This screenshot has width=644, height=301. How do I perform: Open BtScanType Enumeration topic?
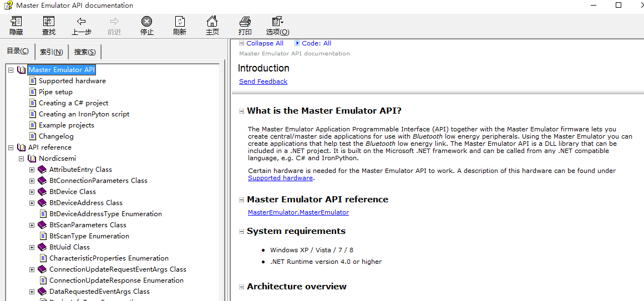(x=89, y=236)
